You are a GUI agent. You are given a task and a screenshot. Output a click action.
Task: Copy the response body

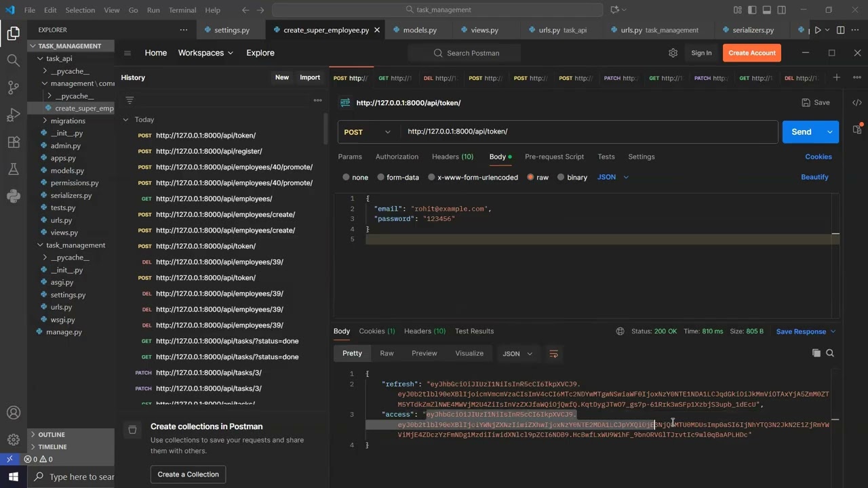pos(816,353)
